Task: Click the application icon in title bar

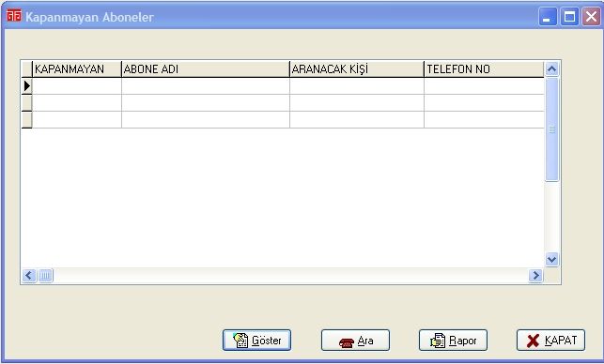Action: point(14,16)
